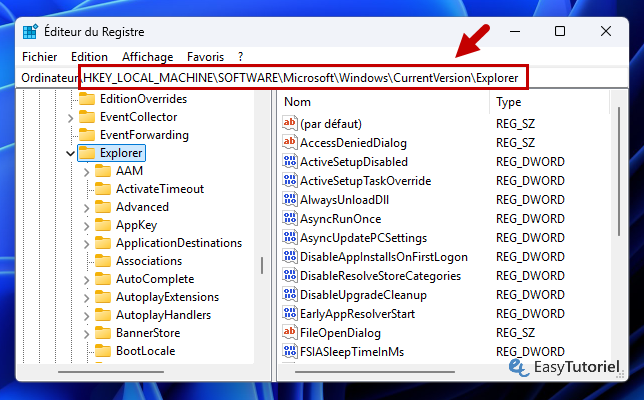Open the Fichier menu
This screenshot has width=644, height=400.
[x=39, y=57]
